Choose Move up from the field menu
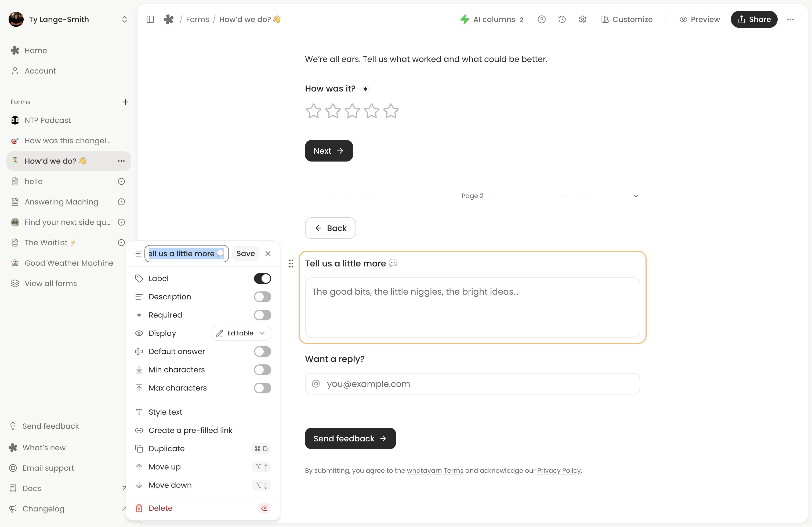This screenshot has height=527, width=812. (x=203, y=467)
